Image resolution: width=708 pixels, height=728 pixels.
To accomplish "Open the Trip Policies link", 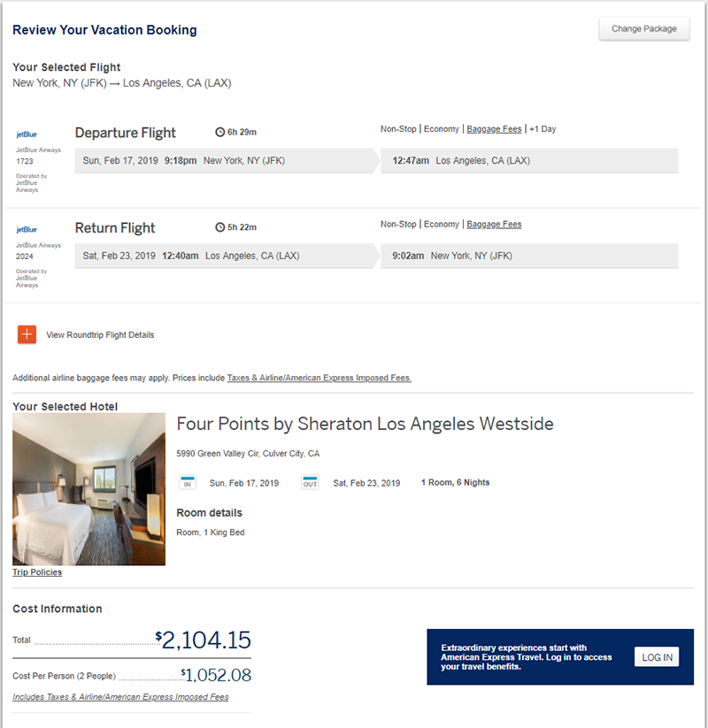I will pos(37,572).
